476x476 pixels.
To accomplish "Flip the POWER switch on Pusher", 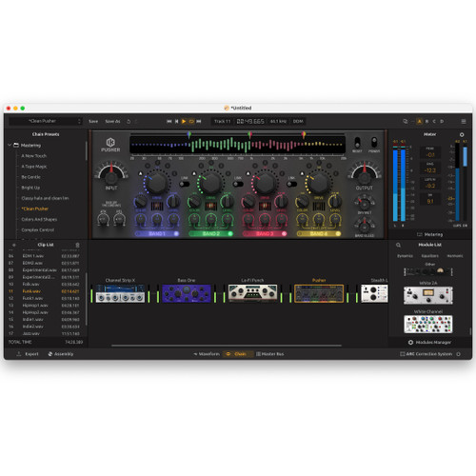I will [x=374, y=142].
